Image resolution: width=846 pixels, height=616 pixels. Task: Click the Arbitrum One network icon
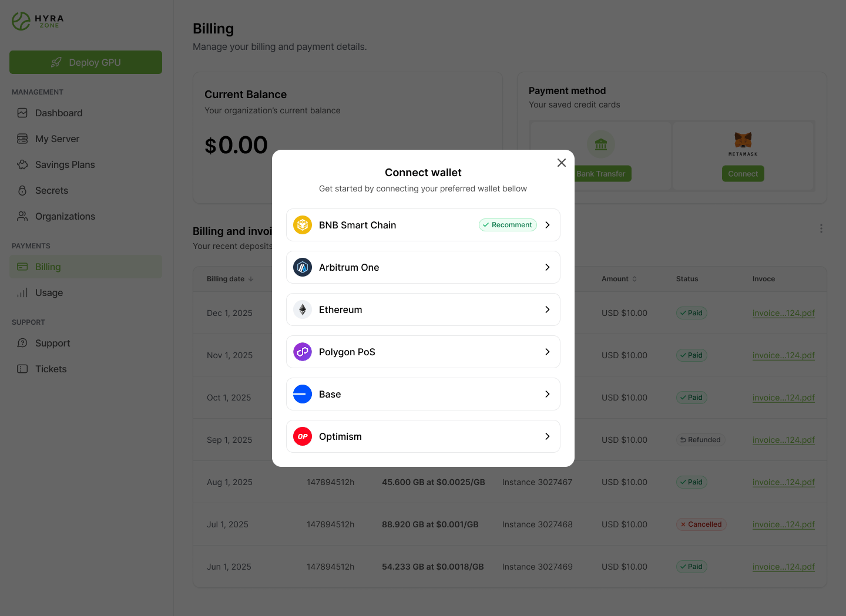303,267
